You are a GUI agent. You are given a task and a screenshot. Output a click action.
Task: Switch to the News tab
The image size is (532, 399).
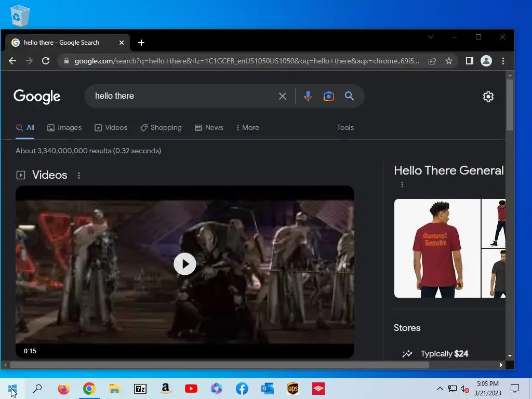(x=209, y=128)
